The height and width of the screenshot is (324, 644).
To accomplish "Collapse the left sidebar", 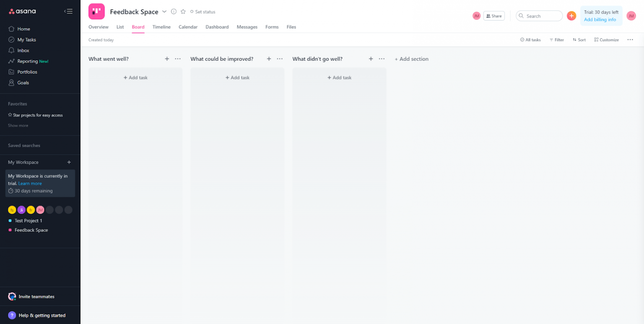I will [x=68, y=11].
